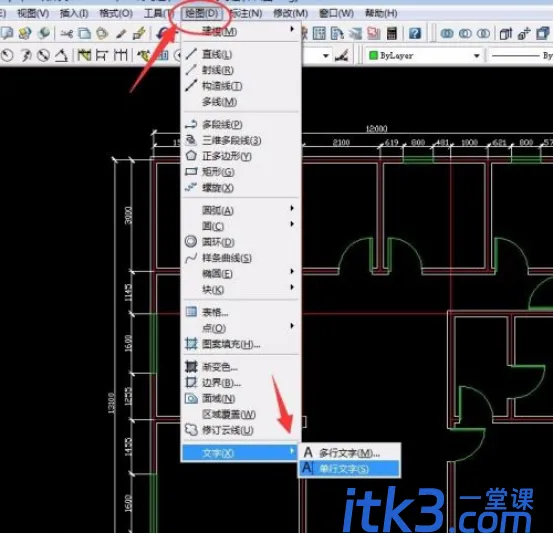Open the 标注(N) dimension menu
This screenshot has height=534, width=554.
coord(247,13)
